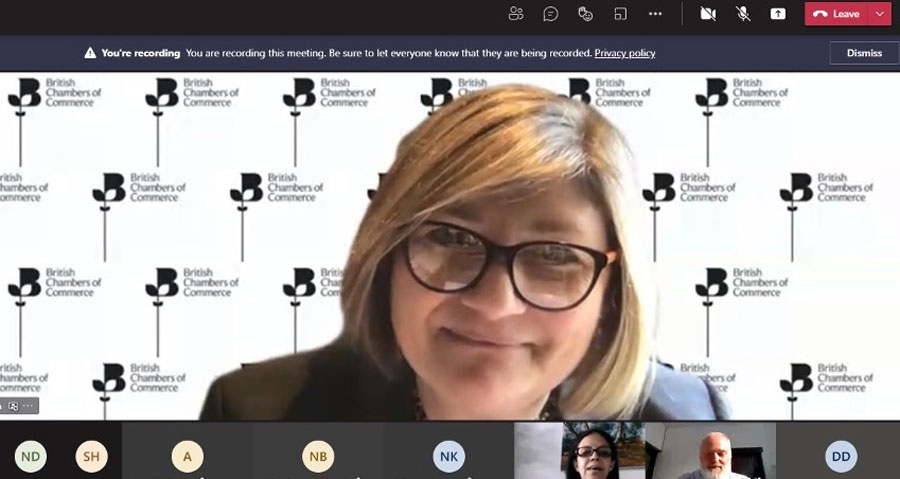Open More actions ellipsis menu
The width and height of the screenshot is (900, 479).
[x=655, y=14]
